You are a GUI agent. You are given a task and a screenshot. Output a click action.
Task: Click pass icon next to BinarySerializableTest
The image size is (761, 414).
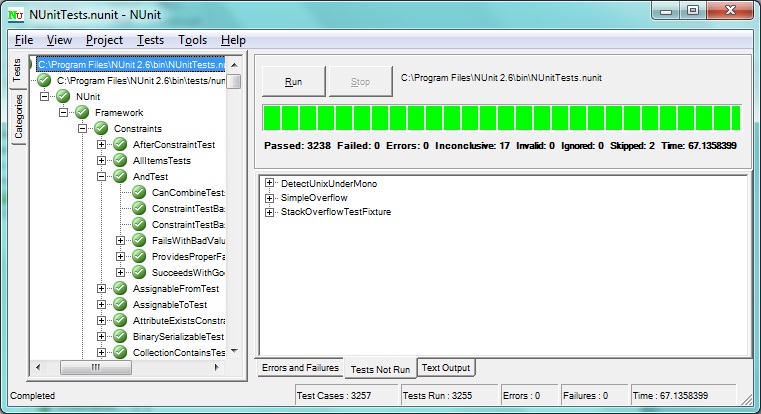coord(120,337)
